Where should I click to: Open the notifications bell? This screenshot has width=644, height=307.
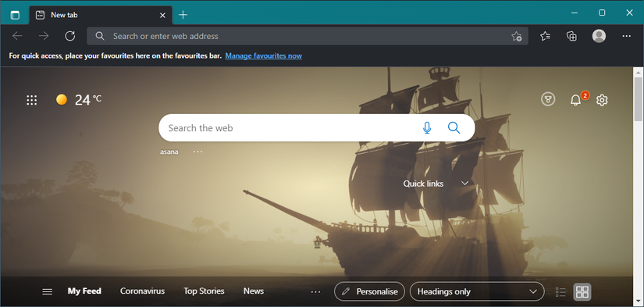(576, 100)
